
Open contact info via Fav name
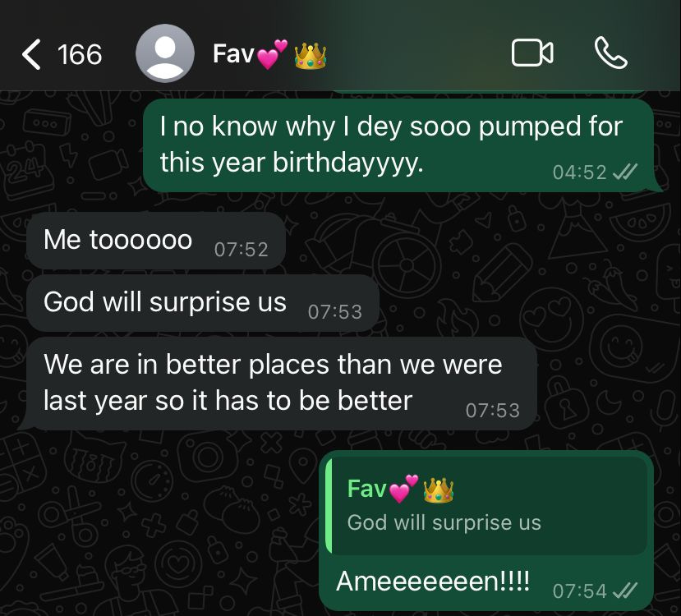click(233, 54)
